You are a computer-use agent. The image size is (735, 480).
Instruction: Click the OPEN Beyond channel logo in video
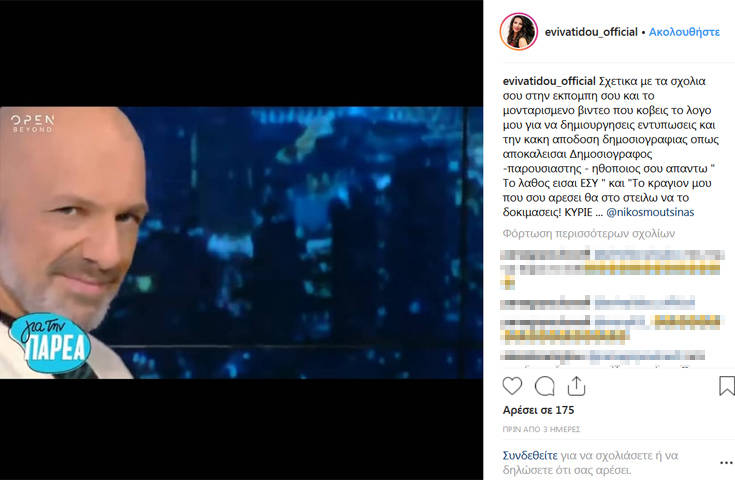point(32,123)
